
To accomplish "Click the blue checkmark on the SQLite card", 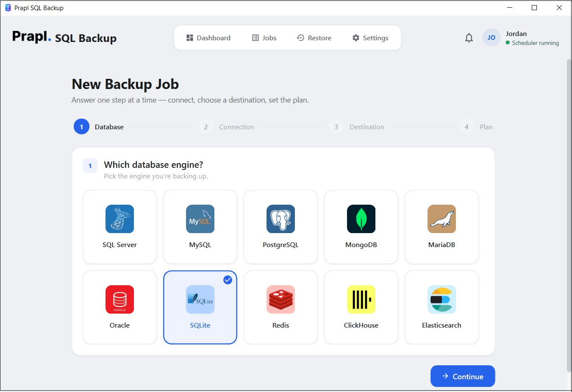I will coord(228,280).
